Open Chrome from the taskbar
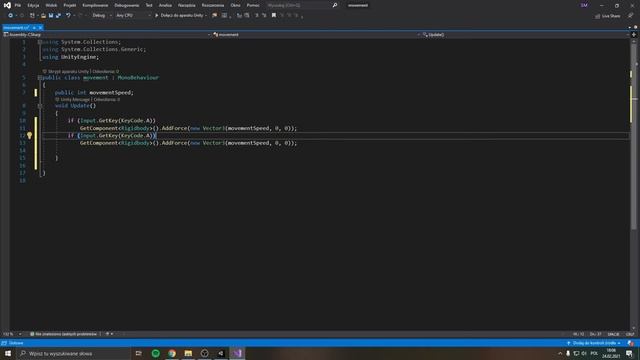 coord(172,353)
